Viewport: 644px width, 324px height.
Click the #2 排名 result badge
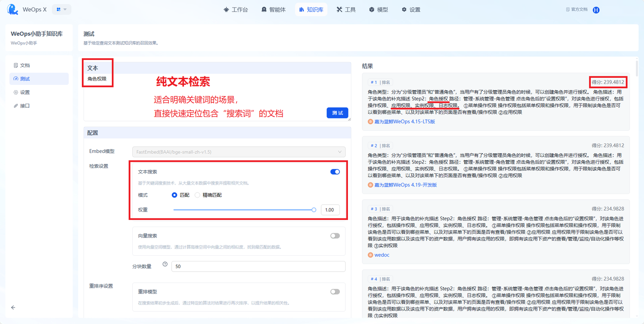[x=380, y=146]
